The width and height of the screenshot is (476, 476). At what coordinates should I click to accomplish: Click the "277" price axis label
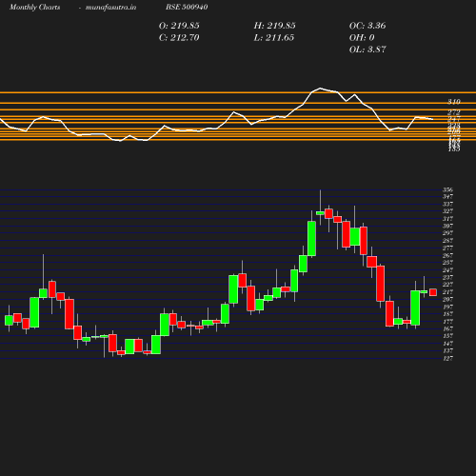click(x=447, y=248)
